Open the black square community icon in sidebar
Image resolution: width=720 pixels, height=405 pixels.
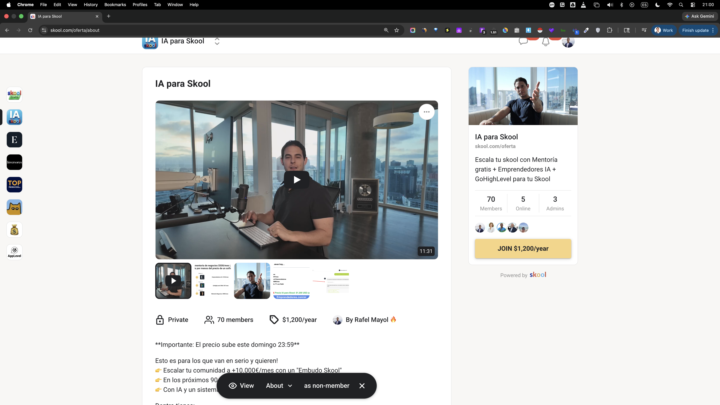coord(14,162)
